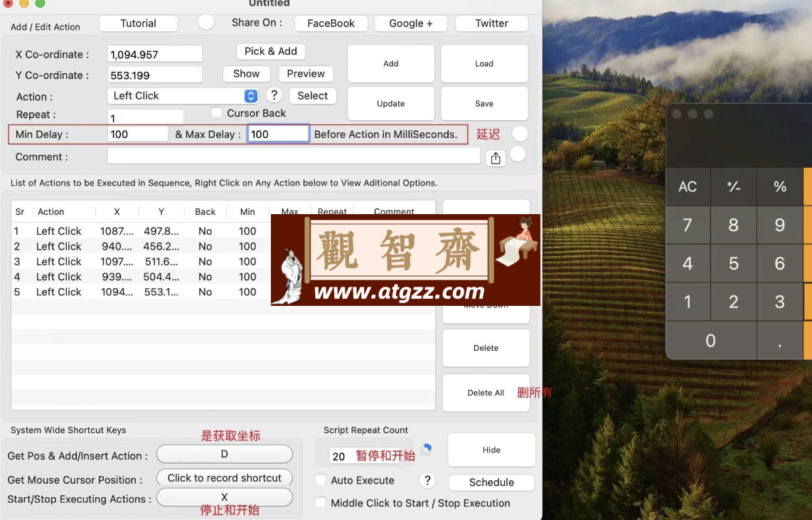
Task: Share on FaceBook
Action: (331, 23)
